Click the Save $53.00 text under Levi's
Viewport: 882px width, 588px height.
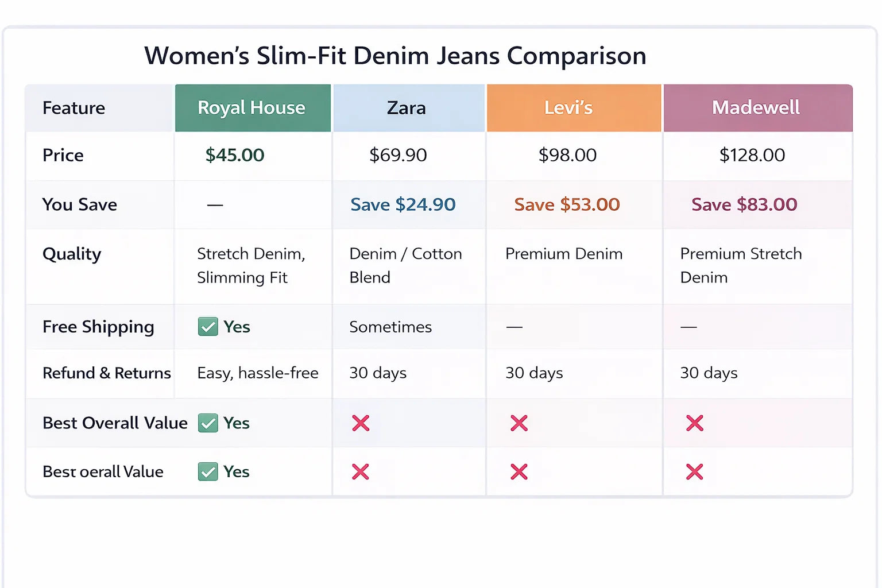click(x=567, y=204)
